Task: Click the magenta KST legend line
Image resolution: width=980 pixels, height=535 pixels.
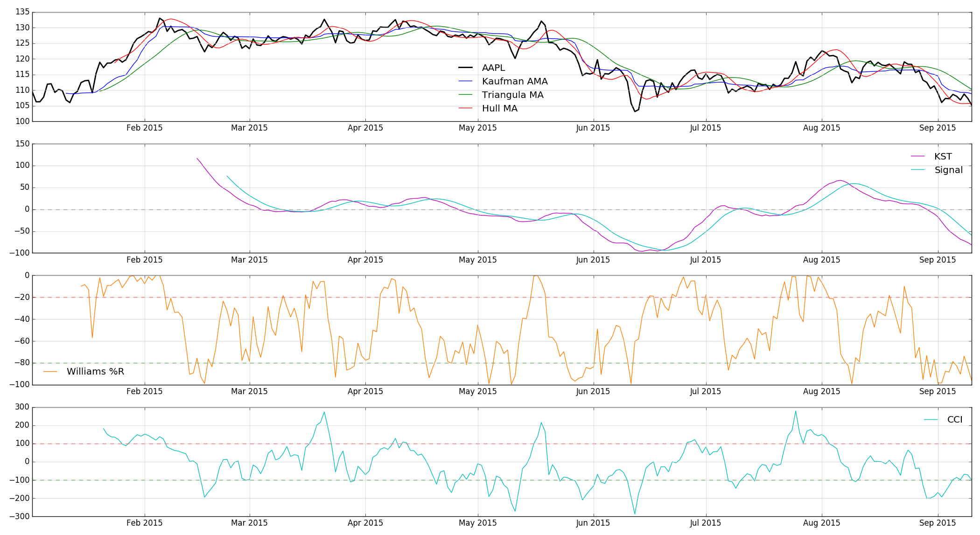Action: point(917,157)
